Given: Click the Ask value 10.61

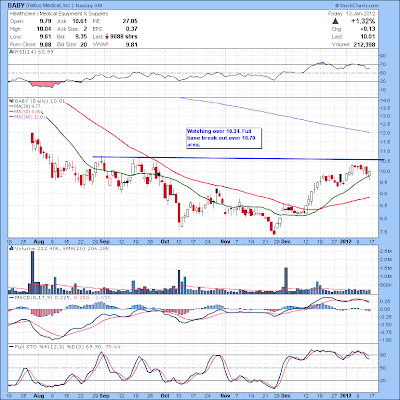Looking at the screenshot, I should coord(80,21).
